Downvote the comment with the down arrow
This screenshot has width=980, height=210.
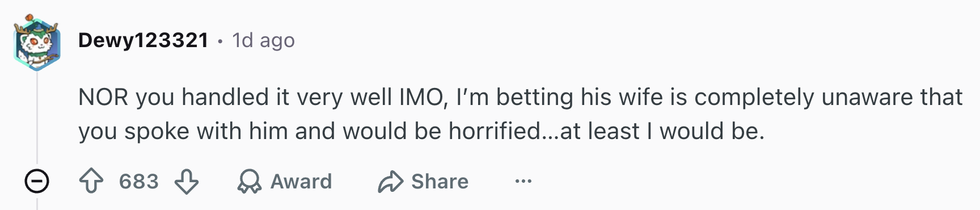pyautogui.click(x=187, y=182)
